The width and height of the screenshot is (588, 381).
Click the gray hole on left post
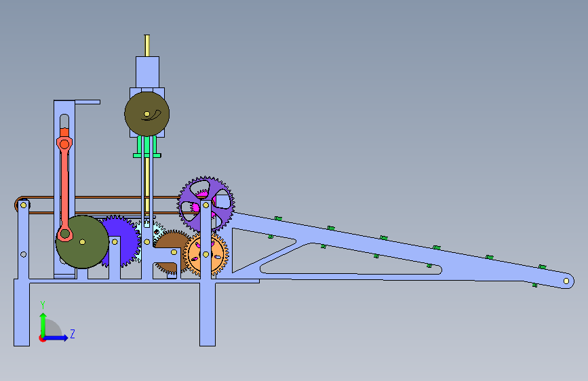pos(24,255)
